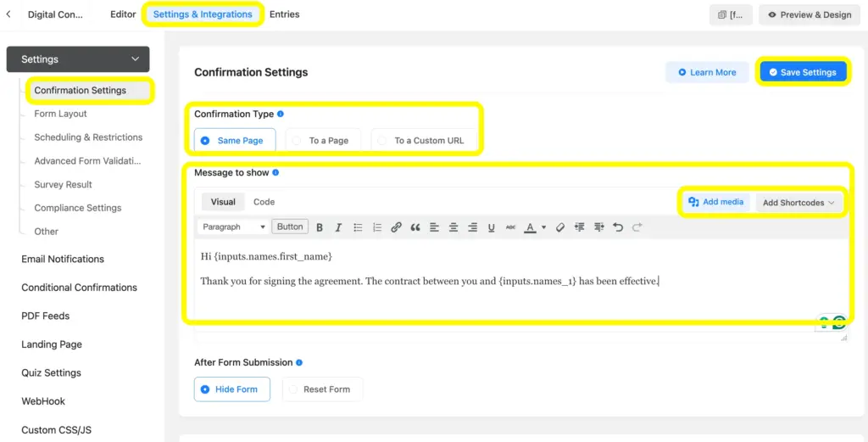Apply blockquote formatting
868x442 pixels.
coord(415,227)
